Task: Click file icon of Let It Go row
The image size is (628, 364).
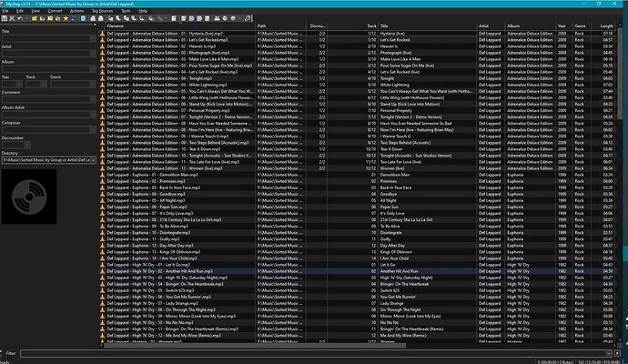Action: [102, 265]
